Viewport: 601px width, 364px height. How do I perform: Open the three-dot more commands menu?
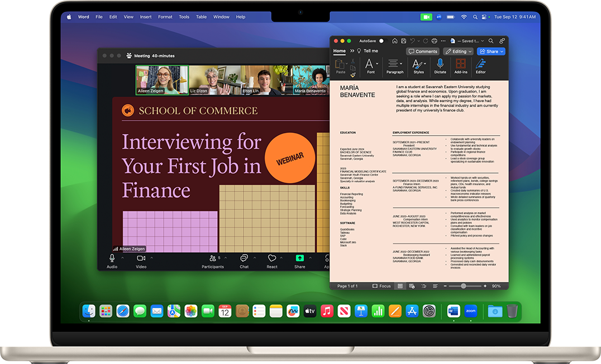pyautogui.click(x=443, y=41)
